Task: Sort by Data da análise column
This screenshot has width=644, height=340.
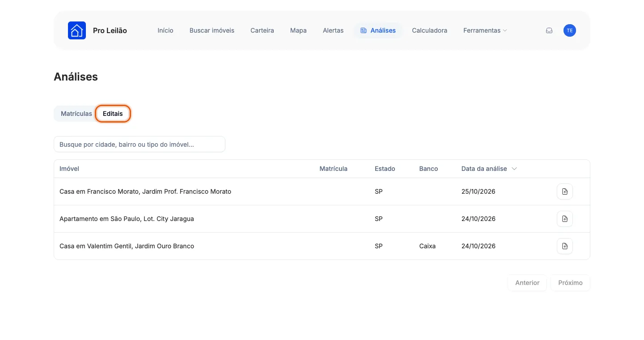Action: pos(489,169)
